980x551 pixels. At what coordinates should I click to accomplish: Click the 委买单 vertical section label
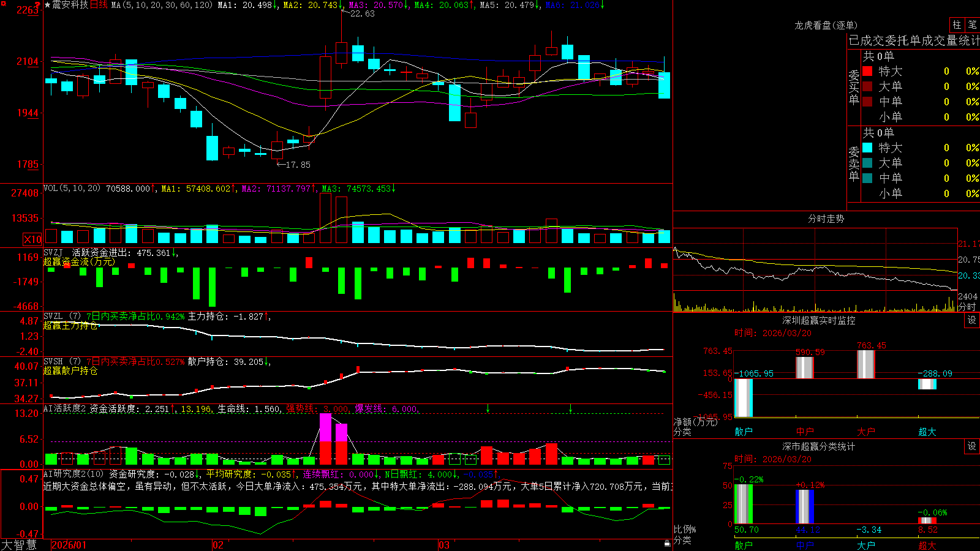[854, 88]
